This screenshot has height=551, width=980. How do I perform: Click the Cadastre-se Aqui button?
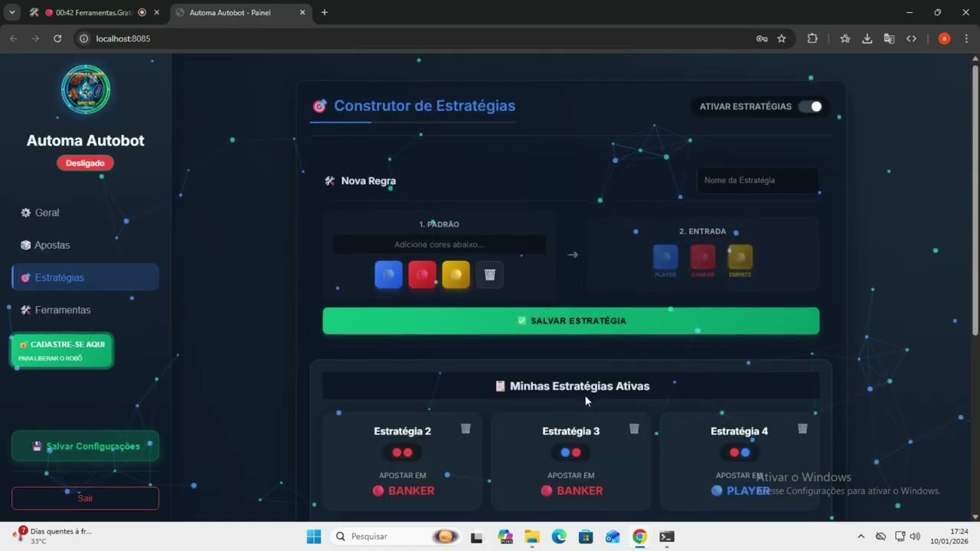[x=62, y=350]
